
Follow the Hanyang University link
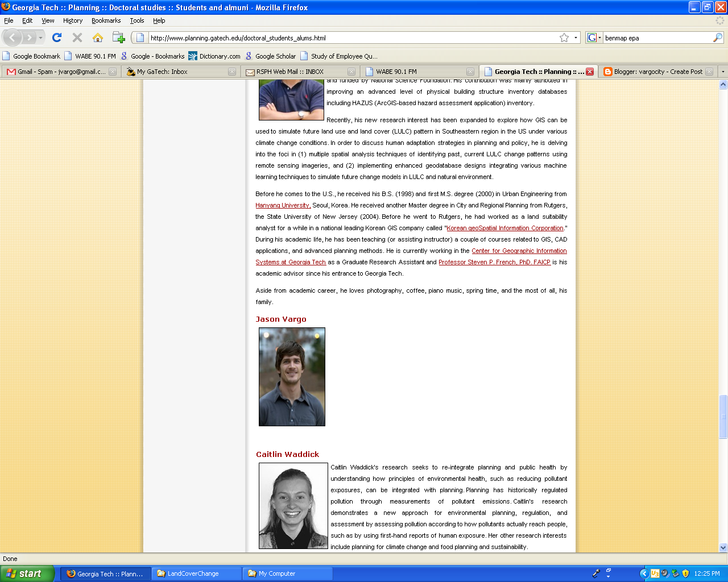pyautogui.click(x=282, y=205)
